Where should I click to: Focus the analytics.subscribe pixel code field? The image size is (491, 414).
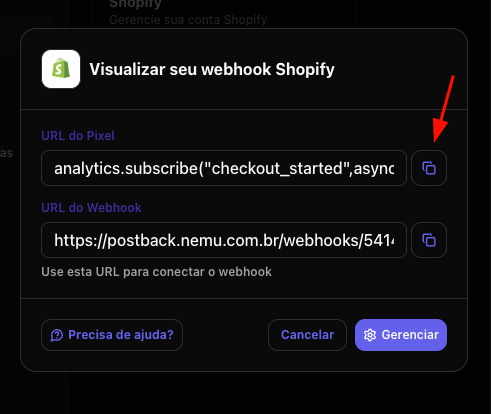click(x=224, y=168)
